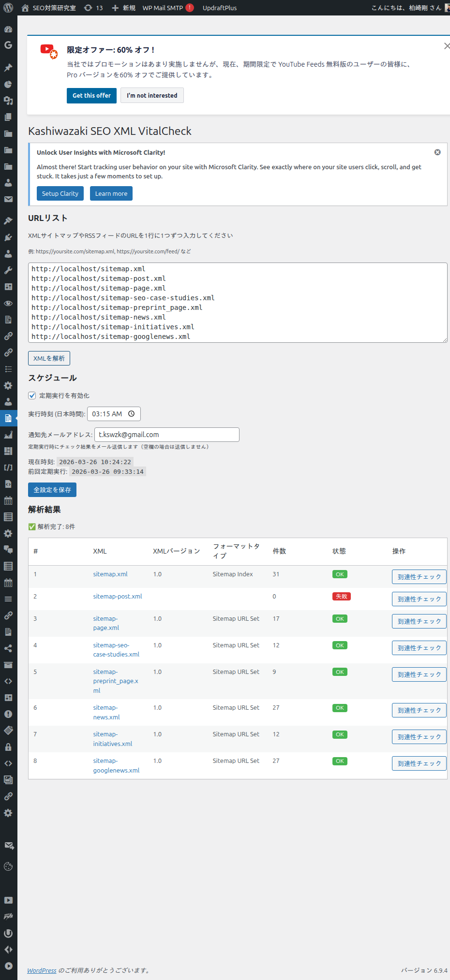Open the shortcode brackets icon in sidebar
The width and height of the screenshot is (450, 980).
(x=8, y=468)
